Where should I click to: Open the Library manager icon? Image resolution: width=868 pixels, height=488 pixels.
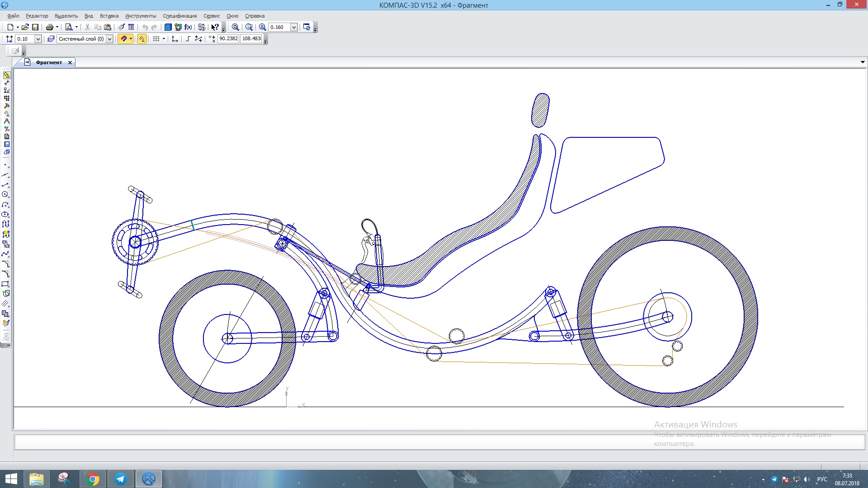tap(168, 27)
